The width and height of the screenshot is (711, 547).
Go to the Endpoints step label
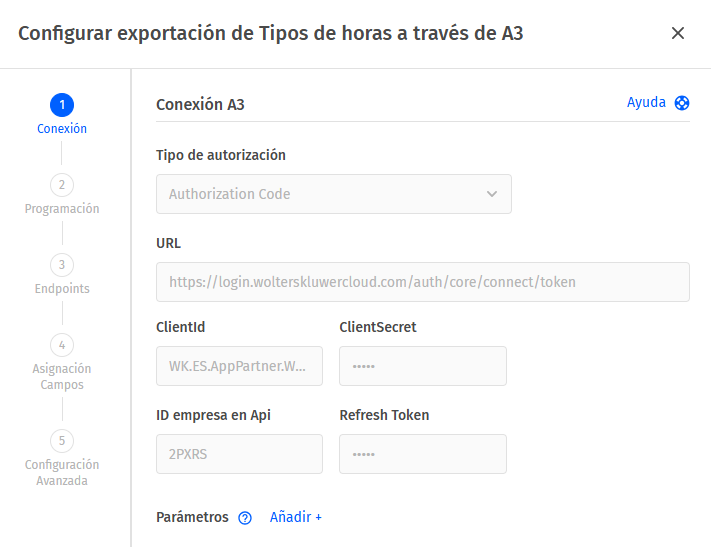[62, 289]
